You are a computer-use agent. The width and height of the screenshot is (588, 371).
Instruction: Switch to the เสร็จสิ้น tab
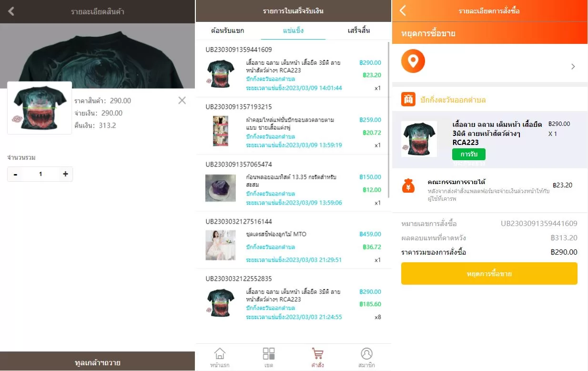click(x=358, y=31)
